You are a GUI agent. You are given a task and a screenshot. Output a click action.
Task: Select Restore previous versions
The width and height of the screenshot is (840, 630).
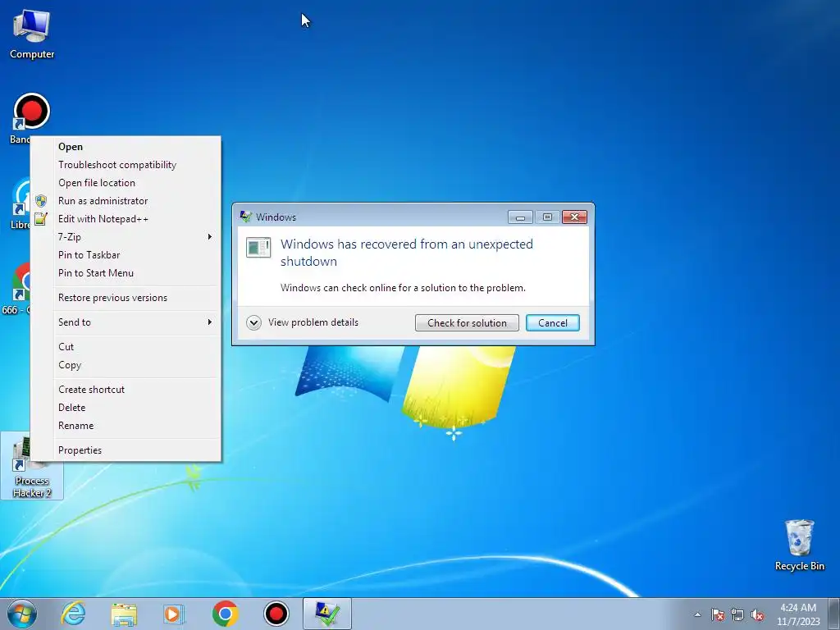[126, 298]
